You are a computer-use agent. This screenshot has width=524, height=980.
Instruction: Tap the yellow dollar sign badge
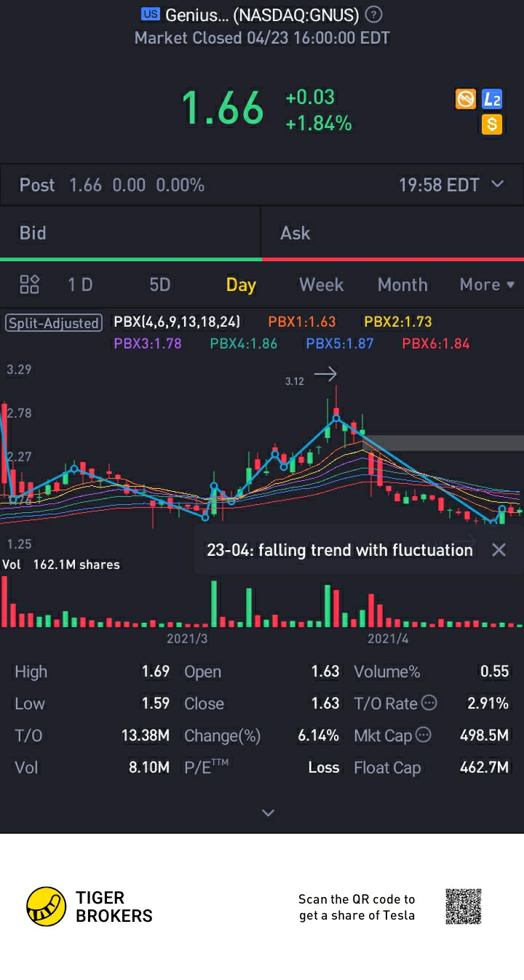pos(492,124)
